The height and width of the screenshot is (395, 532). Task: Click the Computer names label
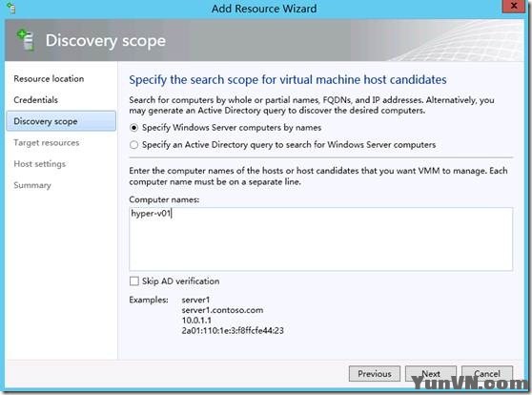(x=164, y=199)
